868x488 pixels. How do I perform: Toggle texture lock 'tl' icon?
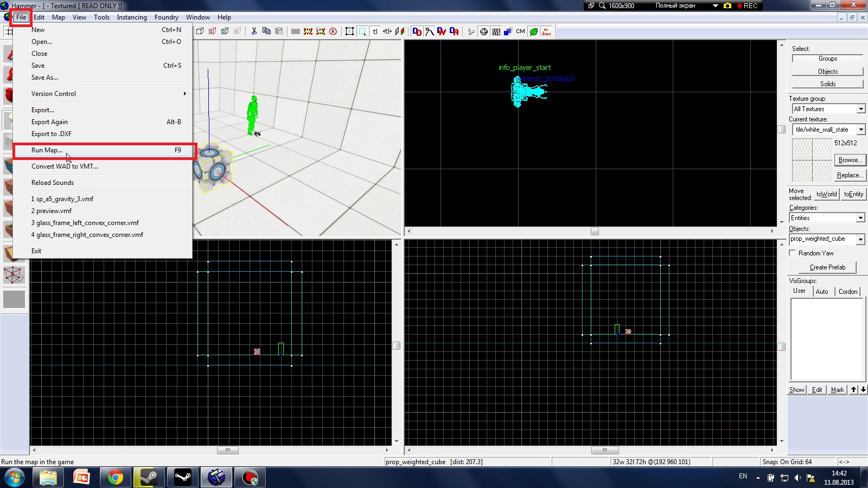tap(375, 31)
